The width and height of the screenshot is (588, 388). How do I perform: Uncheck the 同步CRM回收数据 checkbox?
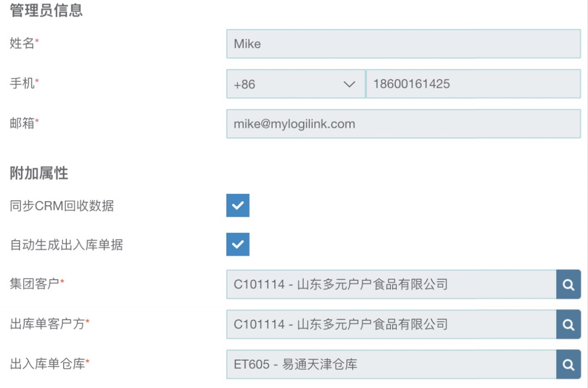pos(238,205)
